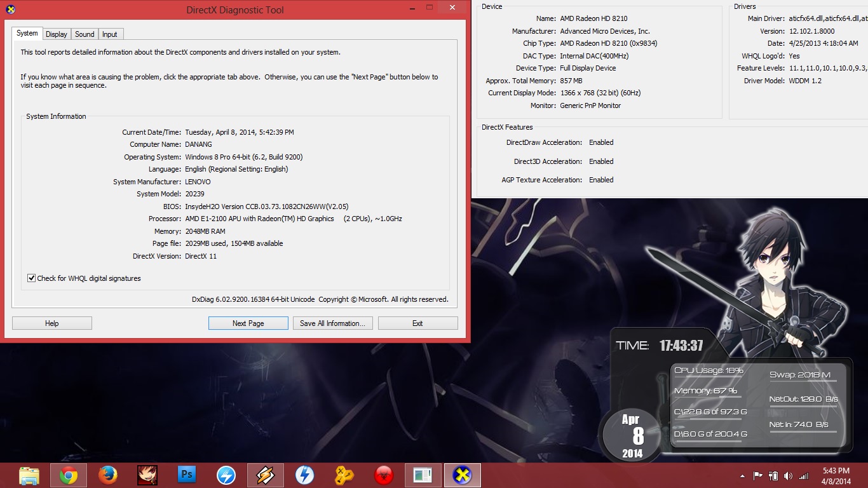The image size is (868, 488).
Task: Click the Exit button
Action: (417, 323)
